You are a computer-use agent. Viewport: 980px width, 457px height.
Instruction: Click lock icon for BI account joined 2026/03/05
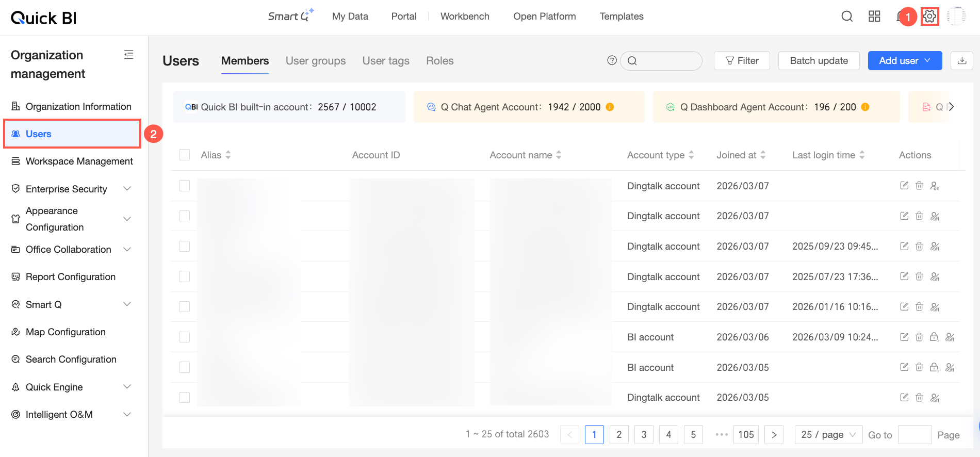pos(934,367)
